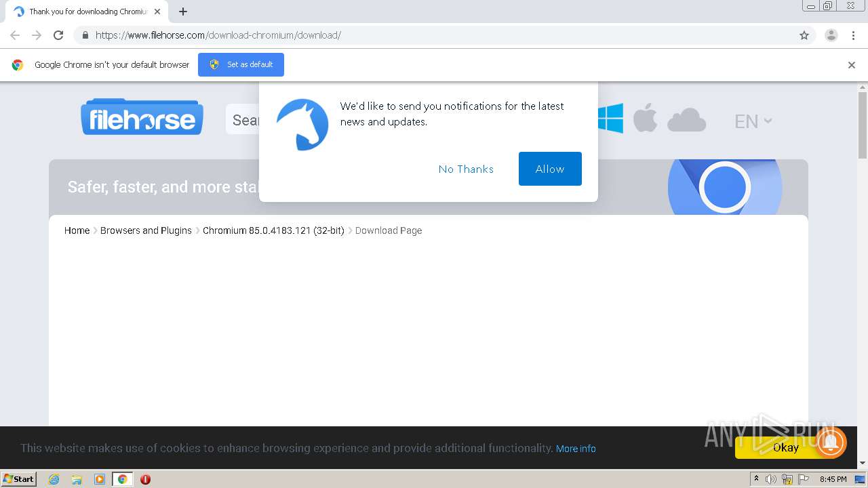Click the orange notification bell icon
The height and width of the screenshot is (488, 868).
click(831, 443)
